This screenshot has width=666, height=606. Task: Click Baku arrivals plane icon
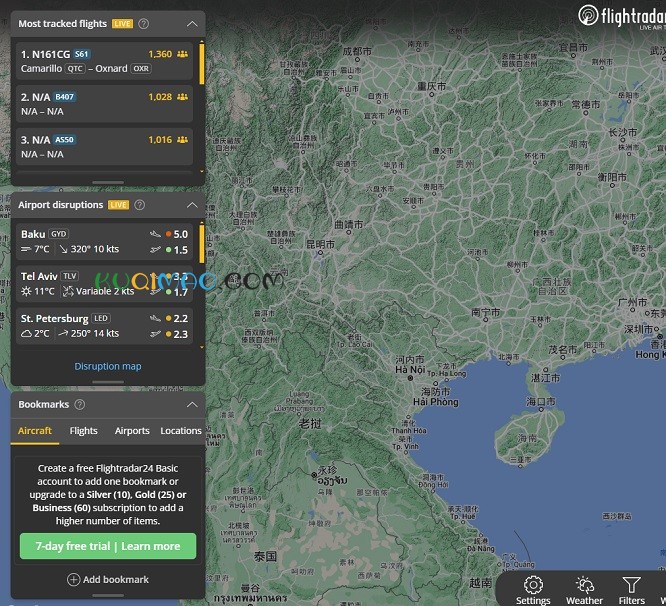tap(155, 234)
